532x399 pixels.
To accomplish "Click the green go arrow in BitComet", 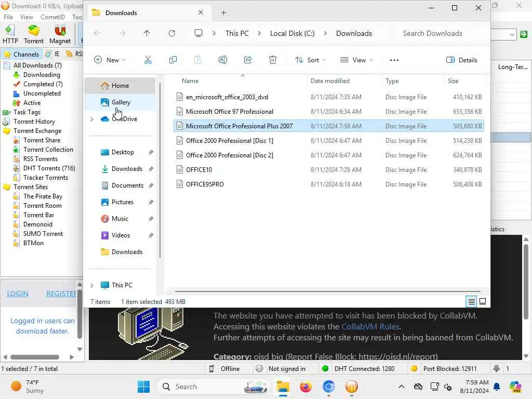I will pyautogui.click(x=524, y=34).
